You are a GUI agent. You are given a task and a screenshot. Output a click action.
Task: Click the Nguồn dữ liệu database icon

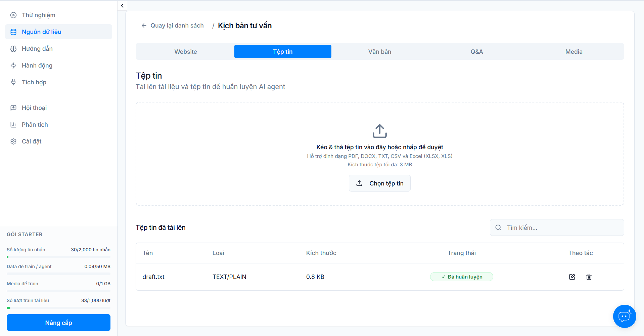13,32
